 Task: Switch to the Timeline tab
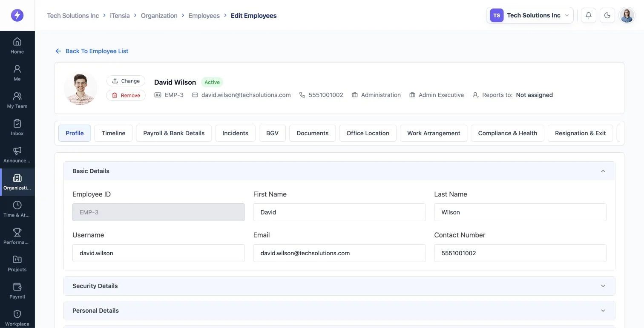113,133
